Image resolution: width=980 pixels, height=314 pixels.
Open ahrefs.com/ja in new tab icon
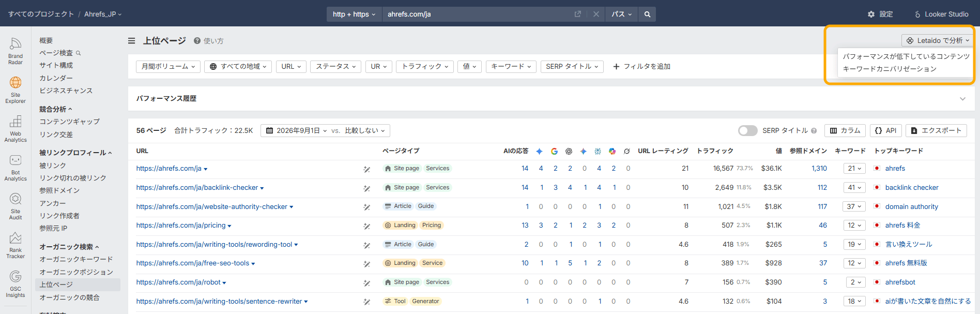(577, 14)
